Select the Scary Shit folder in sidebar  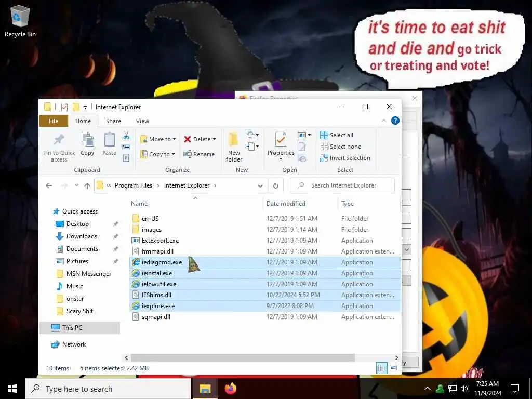tap(79, 311)
